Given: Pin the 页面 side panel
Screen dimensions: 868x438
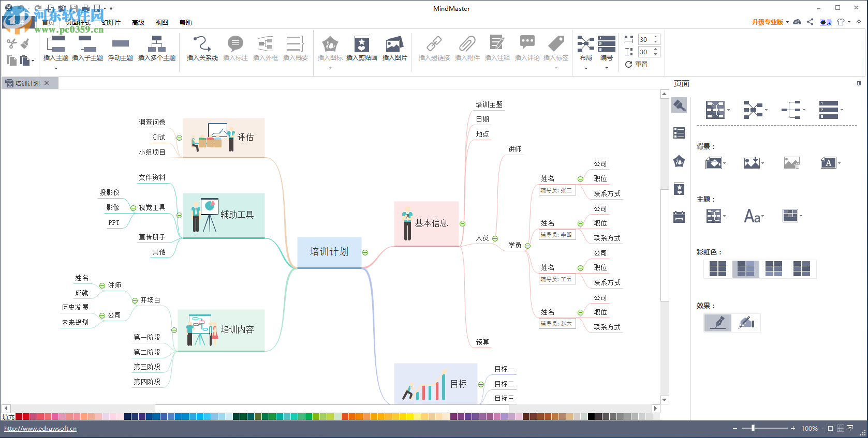Looking at the screenshot, I should [859, 84].
